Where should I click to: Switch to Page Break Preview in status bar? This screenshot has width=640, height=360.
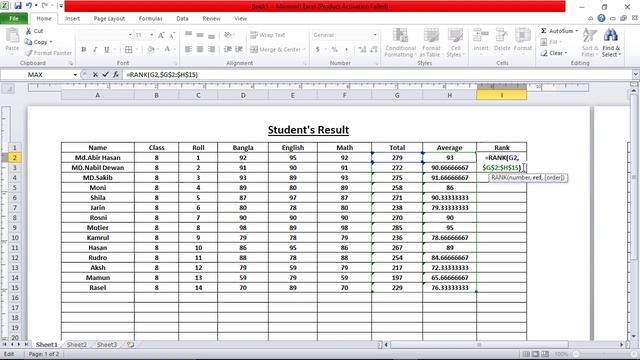pyautogui.click(x=545, y=354)
